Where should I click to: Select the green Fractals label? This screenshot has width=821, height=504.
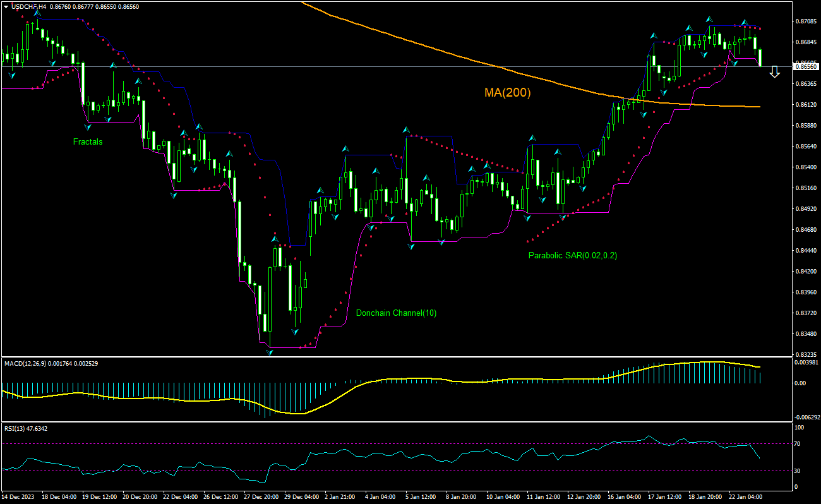[88, 142]
